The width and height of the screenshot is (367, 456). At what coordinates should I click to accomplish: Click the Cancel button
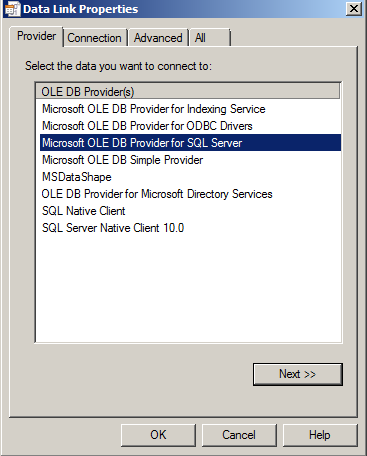coord(239,435)
